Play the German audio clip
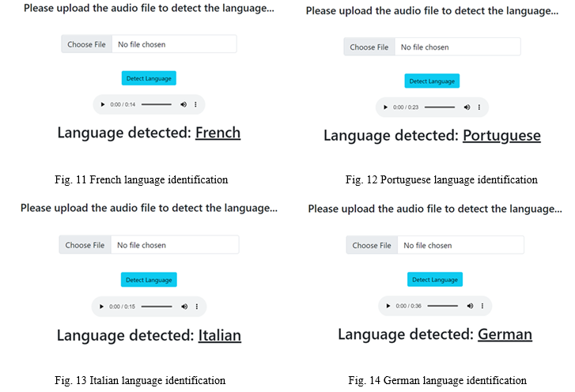 (x=388, y=306)
